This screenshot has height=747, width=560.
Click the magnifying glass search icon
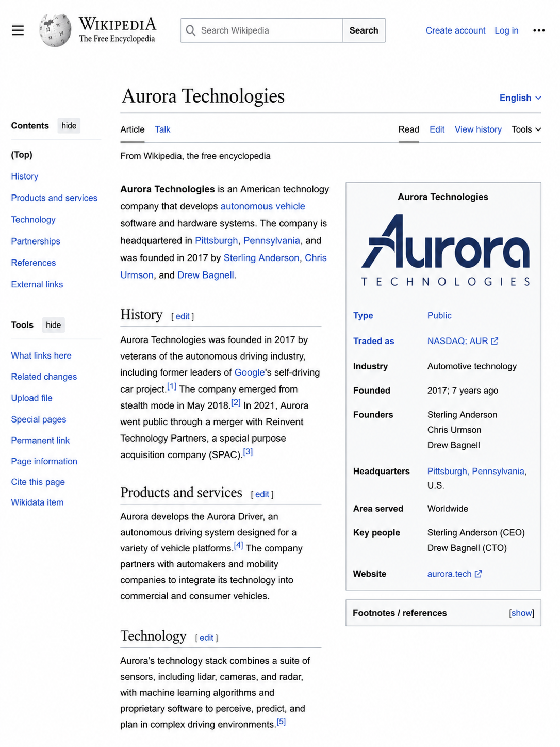[191, 30]
